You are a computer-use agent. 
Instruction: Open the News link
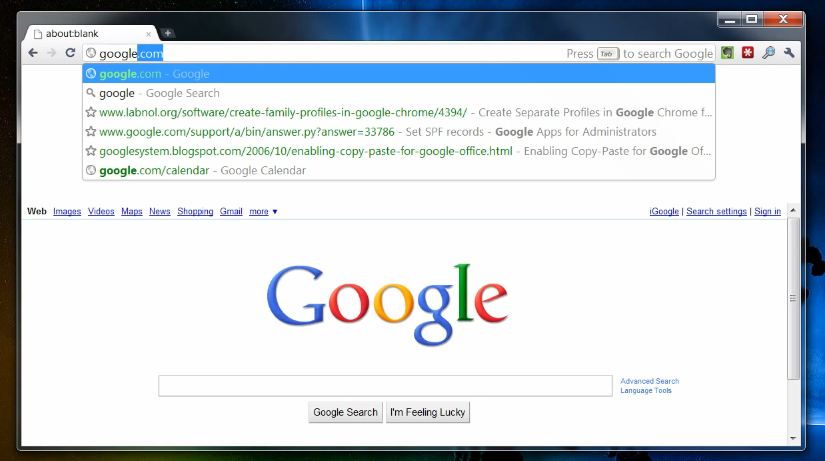coord(159,211)
